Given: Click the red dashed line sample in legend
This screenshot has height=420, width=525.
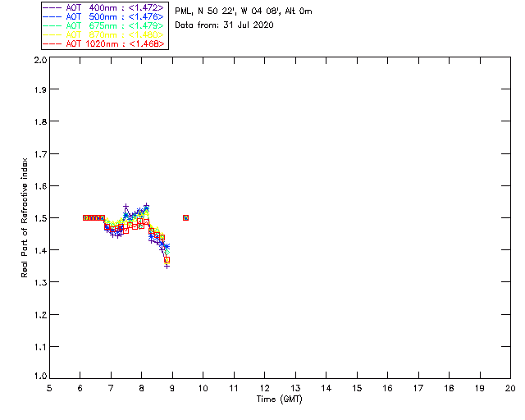Looking at the screenshot, I should [x=52, y=43].
